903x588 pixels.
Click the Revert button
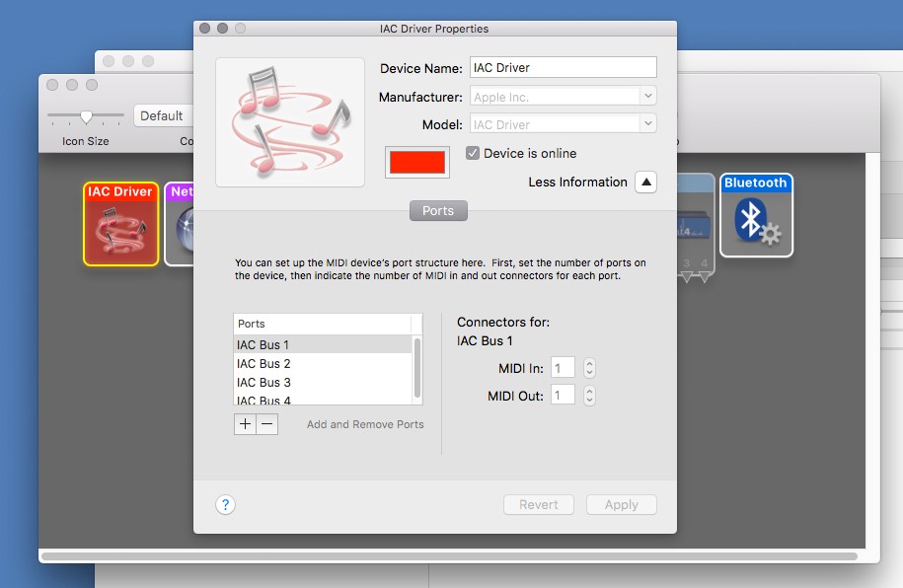538,504
